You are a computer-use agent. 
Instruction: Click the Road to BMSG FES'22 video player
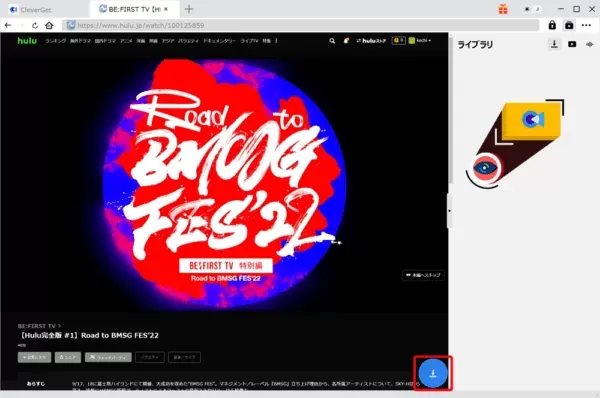pos(224,184)
